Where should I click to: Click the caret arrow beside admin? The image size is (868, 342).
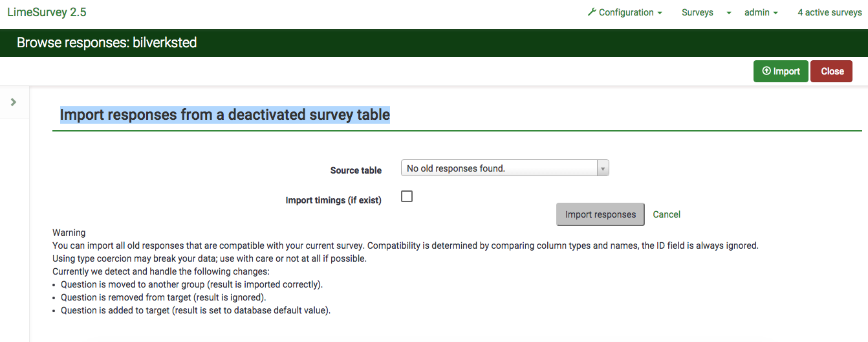click(775, 13)
